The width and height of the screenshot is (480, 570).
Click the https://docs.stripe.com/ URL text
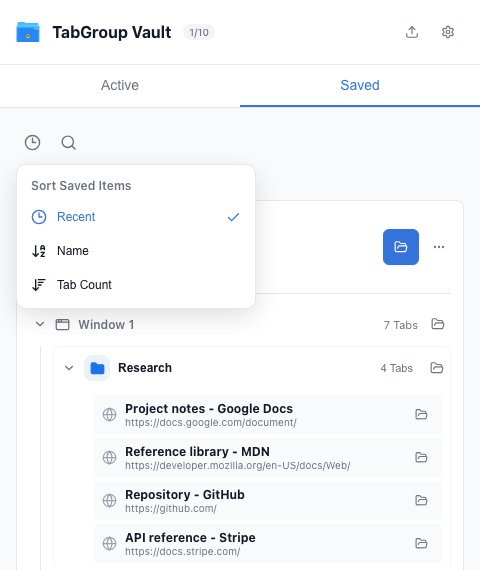point(183,551)
